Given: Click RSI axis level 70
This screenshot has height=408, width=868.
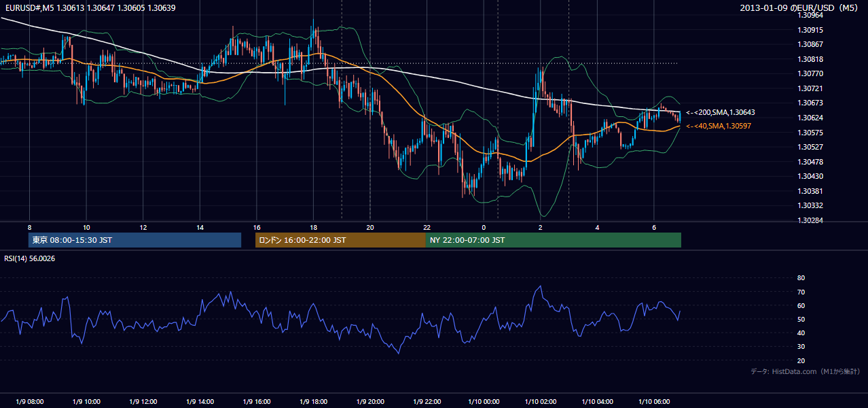Looking at the screenshot, I should pos(801,292).
